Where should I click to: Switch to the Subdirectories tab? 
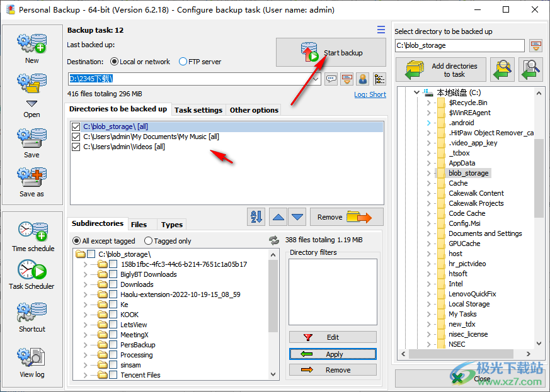[98, 223]
